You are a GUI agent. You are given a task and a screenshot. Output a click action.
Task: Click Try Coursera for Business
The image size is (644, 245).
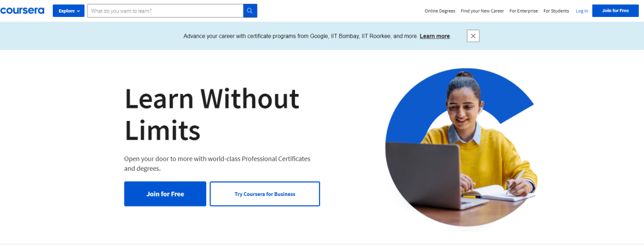(x=265, y=193)
